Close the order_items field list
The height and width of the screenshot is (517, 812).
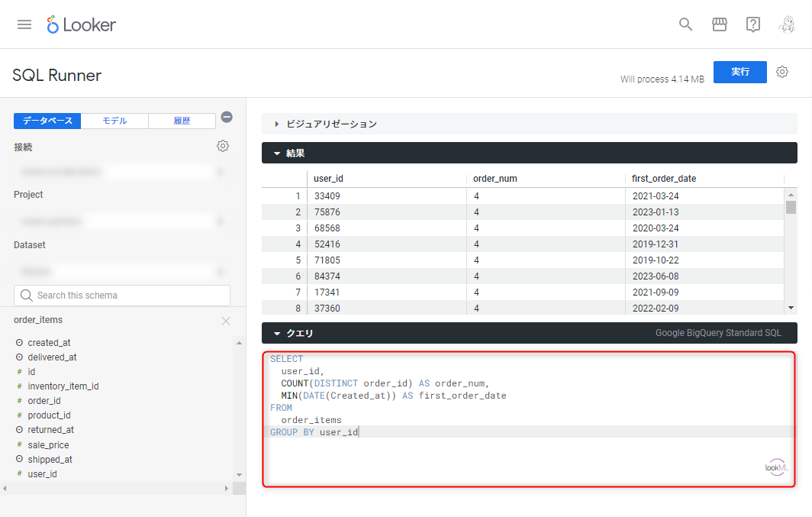(225, 321)
